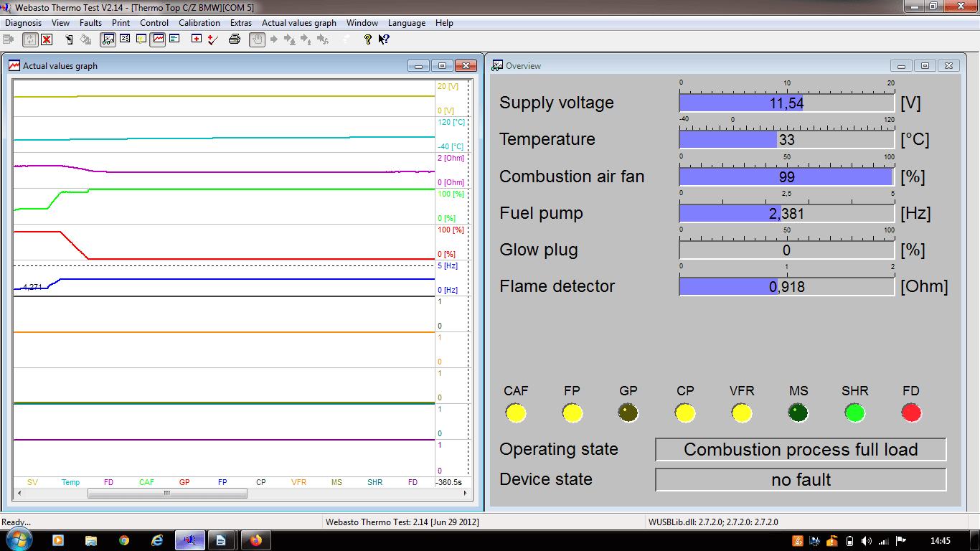Viewport: 980px width, 551px height.
Task: Click the text list window toolbar icon
Action: pyautogui.click(x=174, y=39)
